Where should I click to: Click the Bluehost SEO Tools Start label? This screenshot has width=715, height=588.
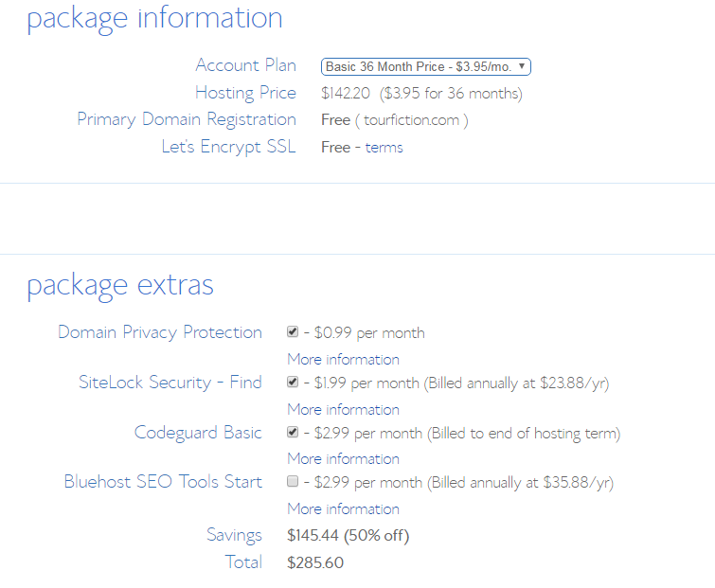tap(163, 482)
